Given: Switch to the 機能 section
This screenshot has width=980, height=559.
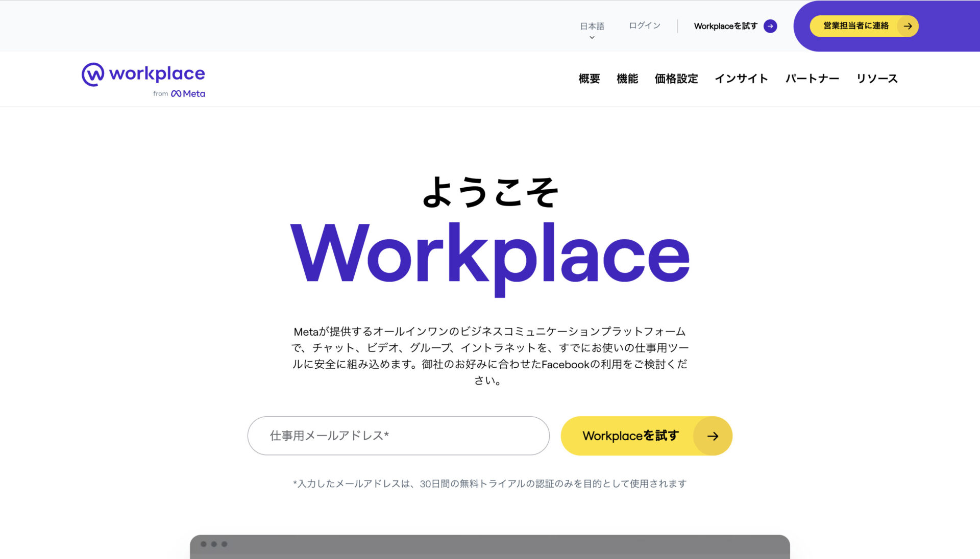Looking at the screenshot, I should pos(627,79).
